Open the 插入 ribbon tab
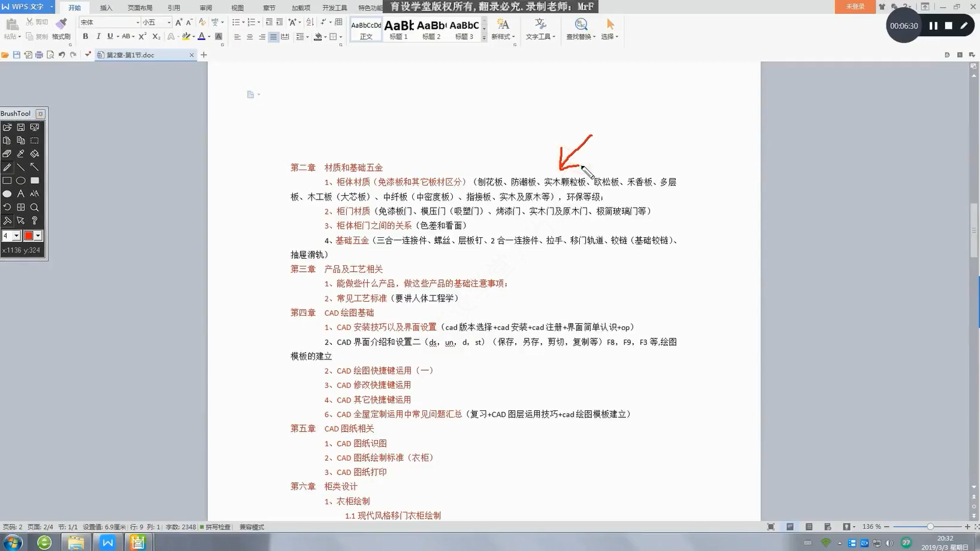 pyautogui.click(x=106, y=8)
